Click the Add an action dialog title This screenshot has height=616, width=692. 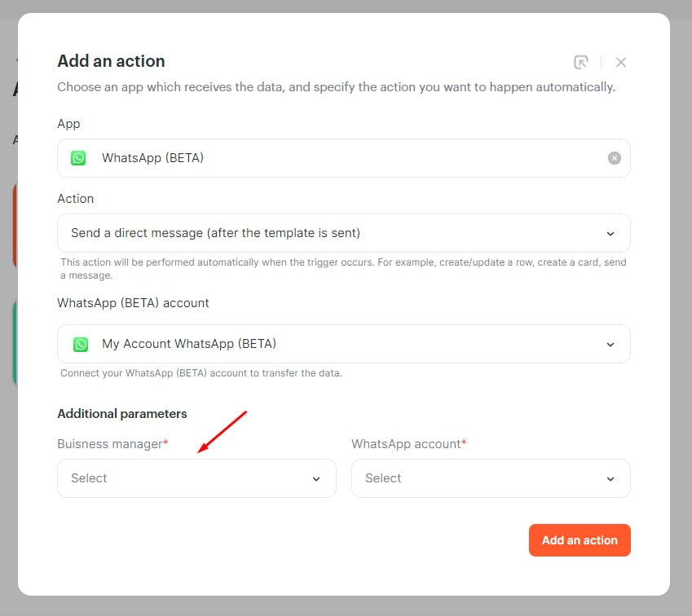pyautogui.click(x=111, y=61)
